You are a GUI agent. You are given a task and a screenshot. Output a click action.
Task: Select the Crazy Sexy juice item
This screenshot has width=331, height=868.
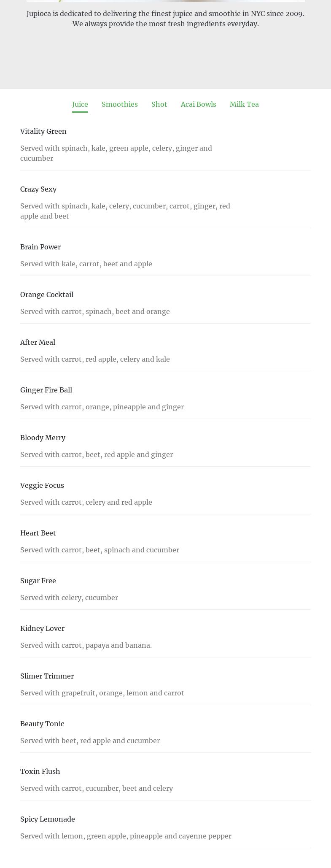(38, 189)
